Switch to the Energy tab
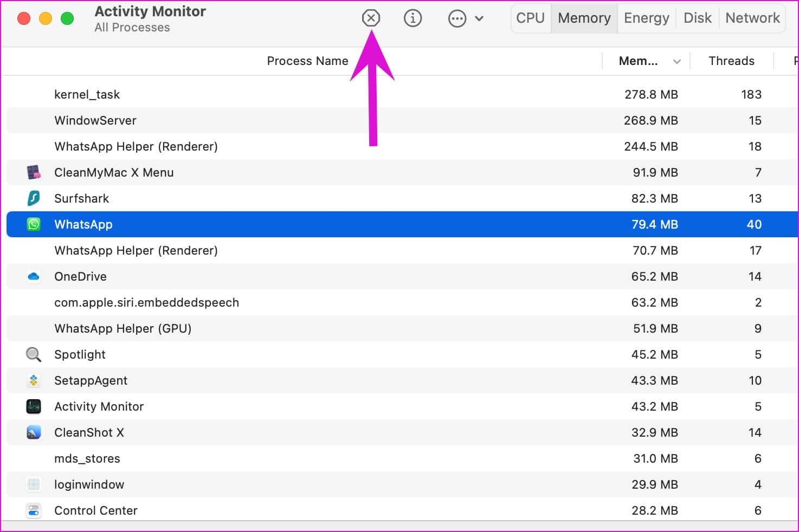This screenshot has width=799, height=532. [646, 18]
